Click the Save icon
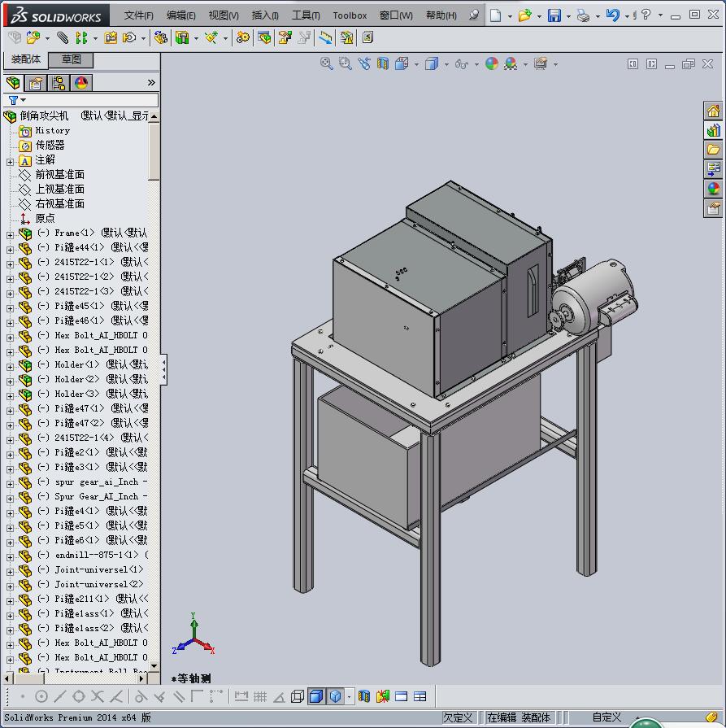726x728 pixels. pyautogui.click(x=554, y=15)
